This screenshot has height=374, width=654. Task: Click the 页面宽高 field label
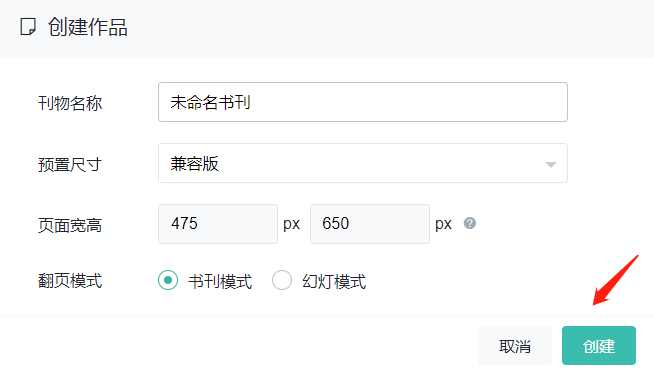click(70, 226)
